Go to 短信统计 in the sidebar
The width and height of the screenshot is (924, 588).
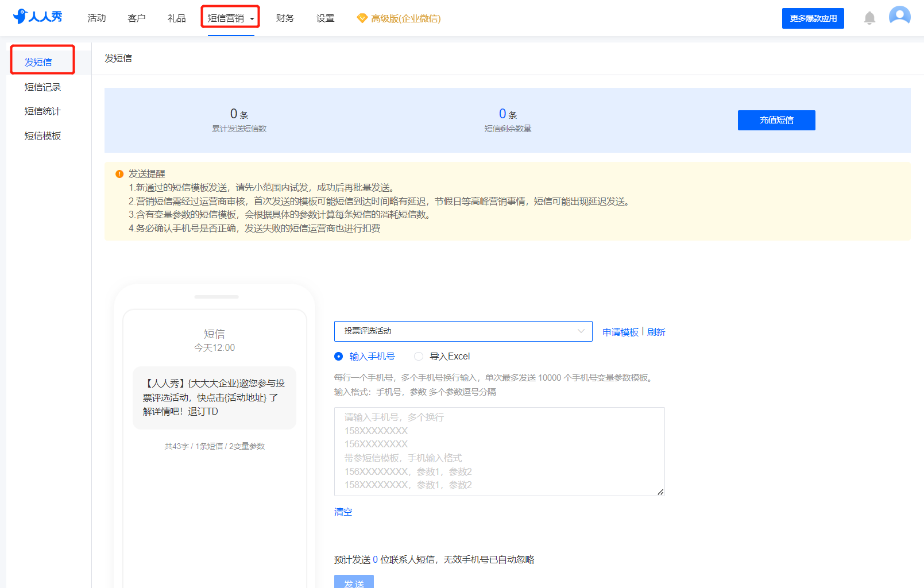tap(42, 111)
